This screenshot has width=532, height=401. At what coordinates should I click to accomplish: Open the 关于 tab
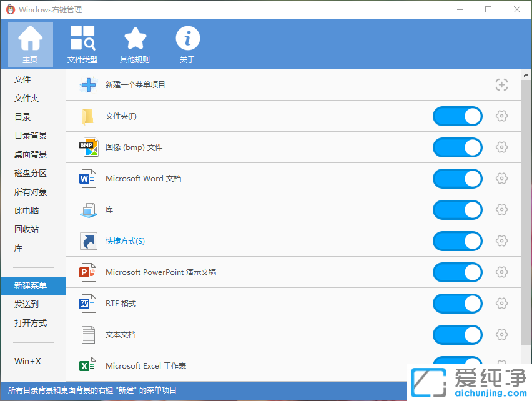click(187, 42)
